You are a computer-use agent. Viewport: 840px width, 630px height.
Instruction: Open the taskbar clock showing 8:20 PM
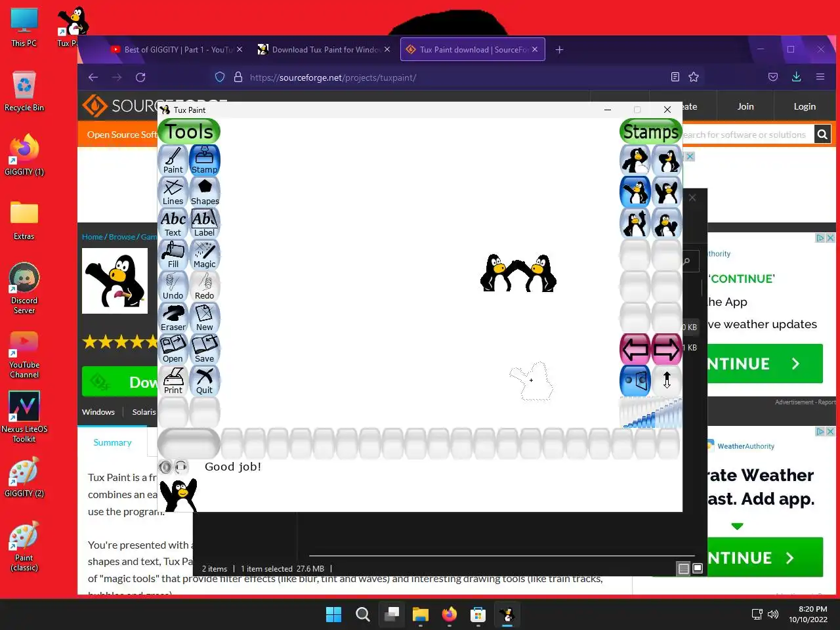coord(808,614)
